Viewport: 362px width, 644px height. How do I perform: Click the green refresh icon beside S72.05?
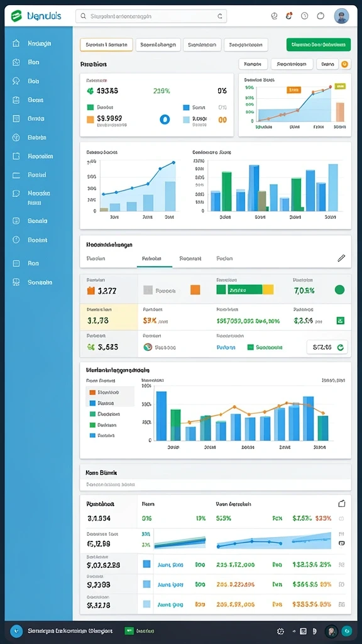click(340, 347)
